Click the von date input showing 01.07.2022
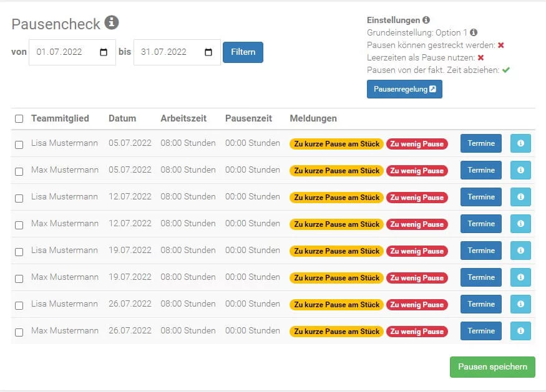This screenshot has height=392, width=546. coord(72,52)
